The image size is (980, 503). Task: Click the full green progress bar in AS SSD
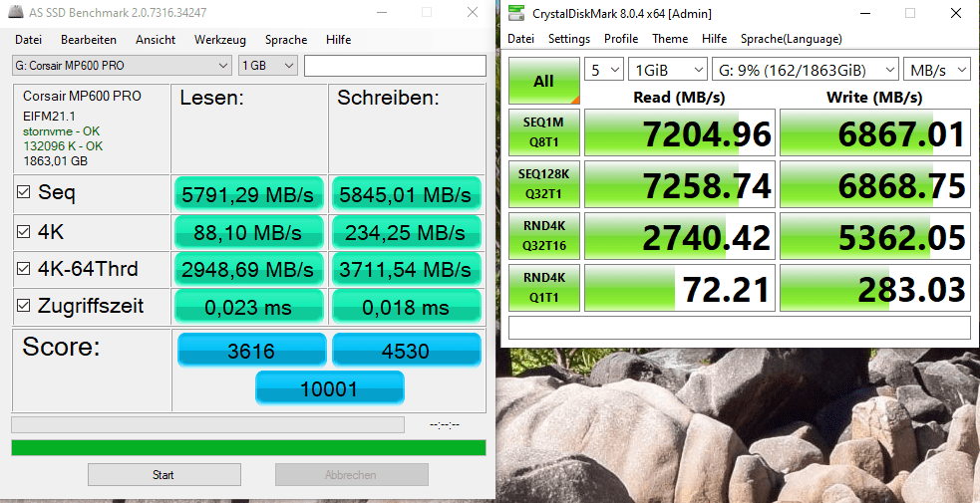point(248,447)
